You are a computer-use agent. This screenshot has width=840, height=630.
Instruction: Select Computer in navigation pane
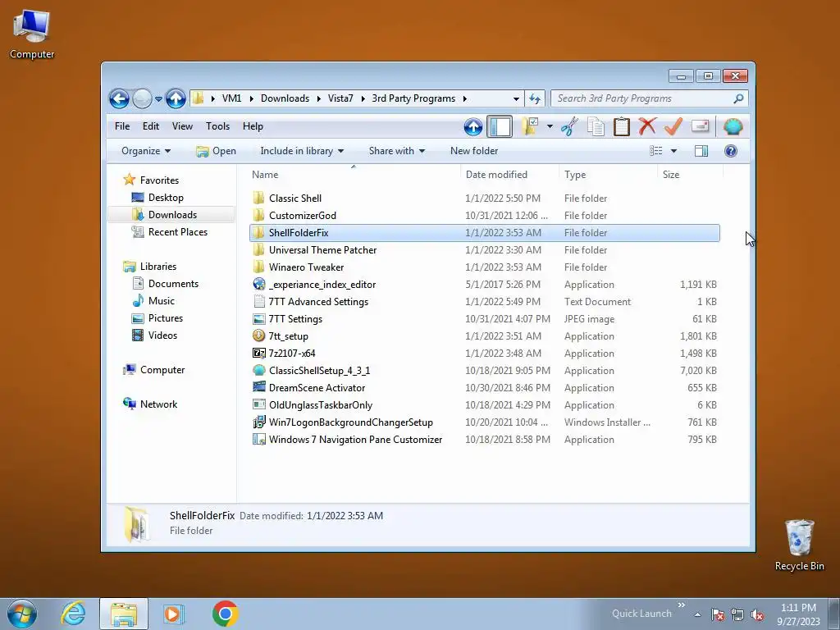coord(162,370)
